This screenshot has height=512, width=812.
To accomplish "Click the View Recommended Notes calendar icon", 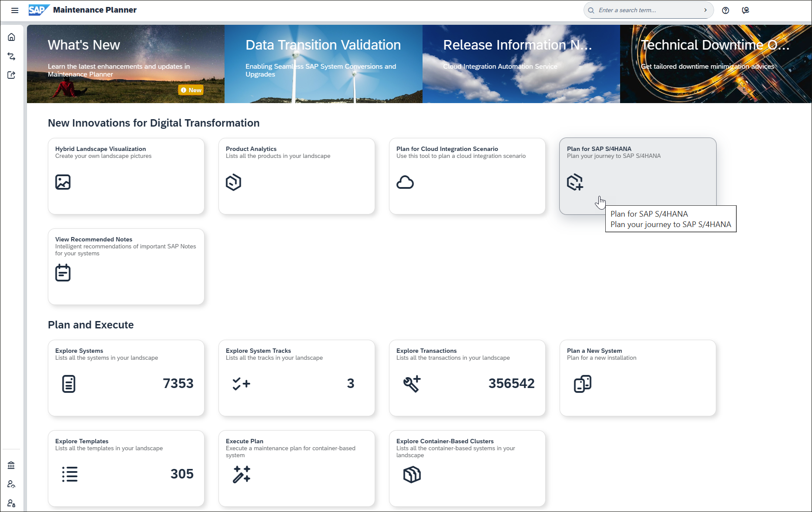I will (x=63, y=273).
